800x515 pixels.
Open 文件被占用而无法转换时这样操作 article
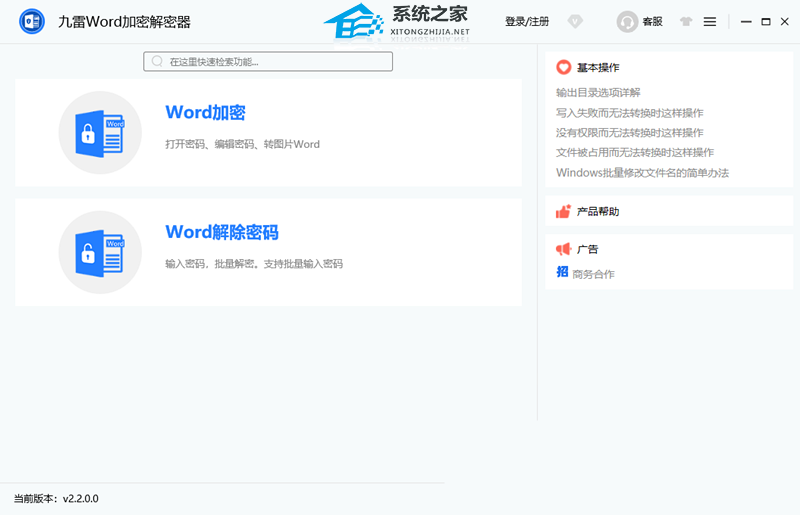634,153
